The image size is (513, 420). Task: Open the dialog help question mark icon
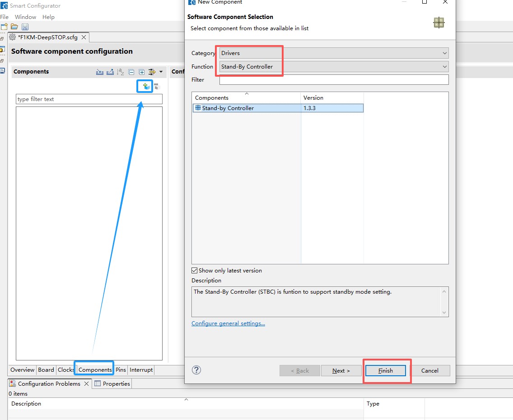point(196,370)
